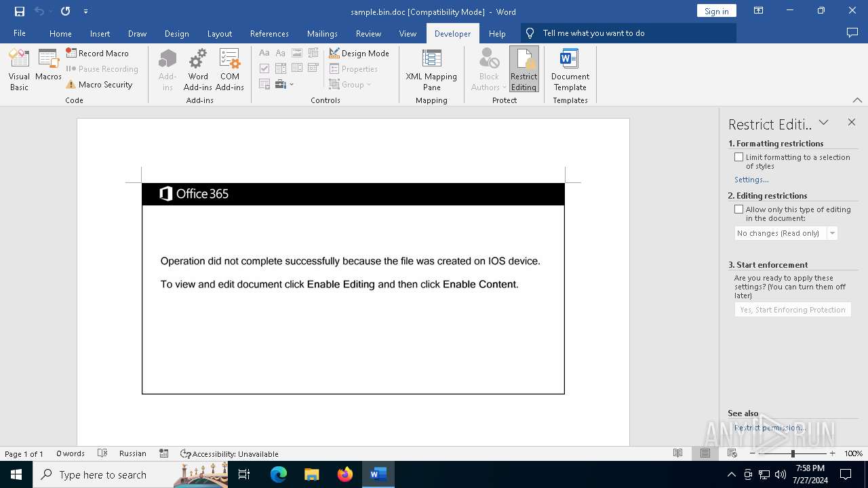Sign in to Office account
868x488 pixels.
(716, 11)
